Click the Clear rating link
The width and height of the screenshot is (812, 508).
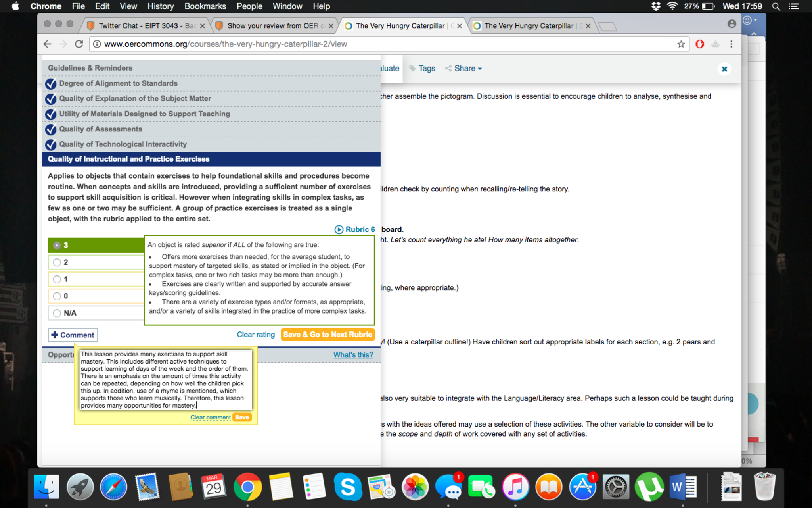pos(256,335)
